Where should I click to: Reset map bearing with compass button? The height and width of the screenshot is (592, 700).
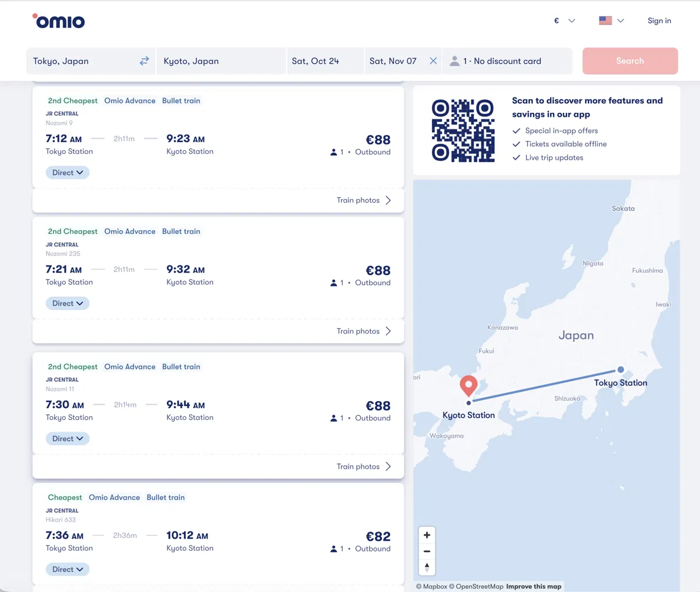[x=427, y=567]
